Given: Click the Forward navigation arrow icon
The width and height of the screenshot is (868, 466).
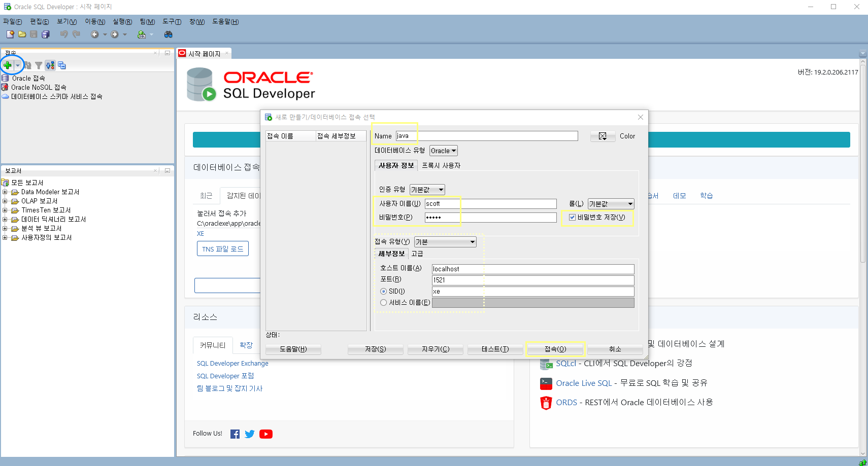Looking at the screenshot, I should pos(115,34).
